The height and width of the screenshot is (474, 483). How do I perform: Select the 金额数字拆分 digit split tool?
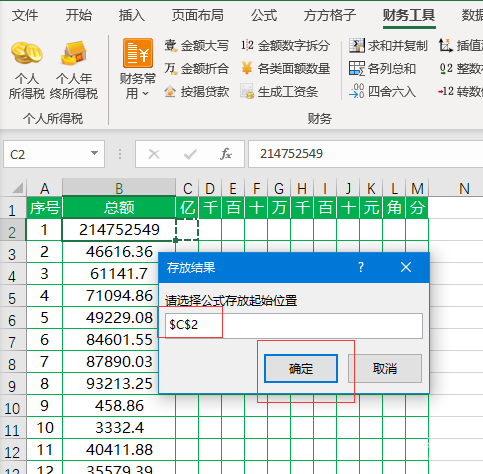(285, 46)
